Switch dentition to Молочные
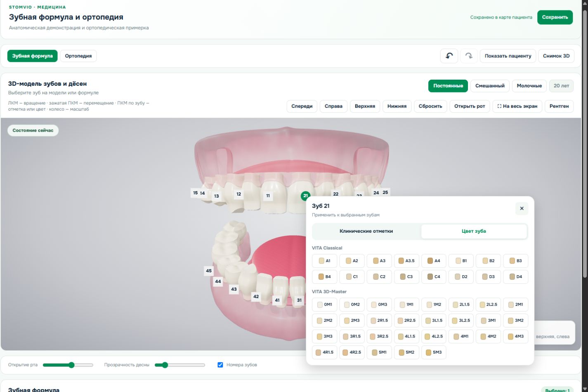 [x=529, y=86]
